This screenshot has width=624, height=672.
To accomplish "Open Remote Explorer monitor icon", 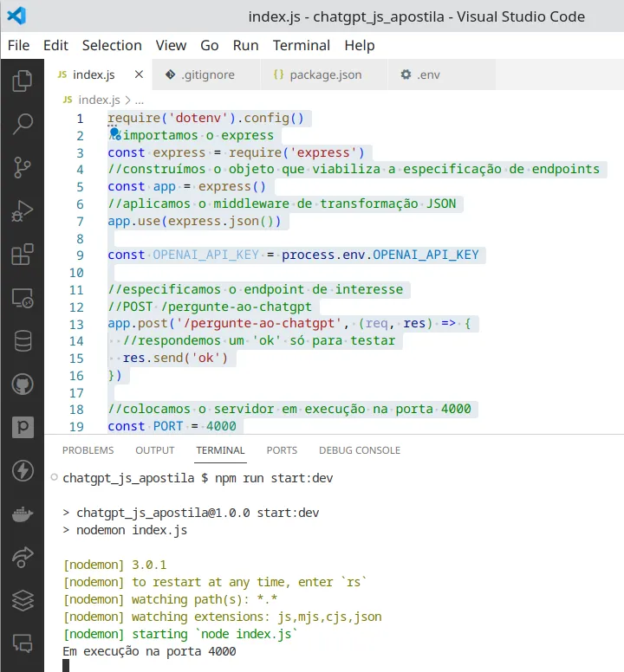I will point(23,298).
